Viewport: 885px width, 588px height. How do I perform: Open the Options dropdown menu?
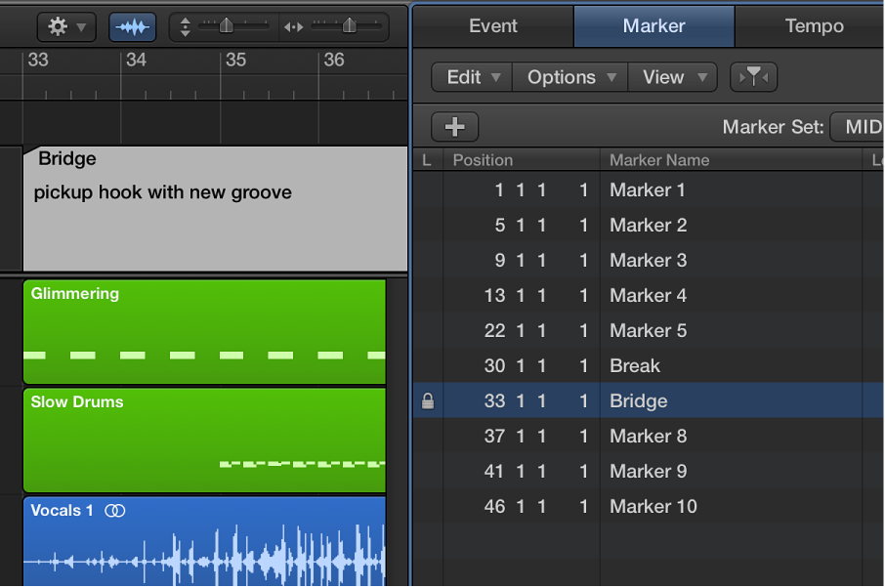[x=570, y=77]
